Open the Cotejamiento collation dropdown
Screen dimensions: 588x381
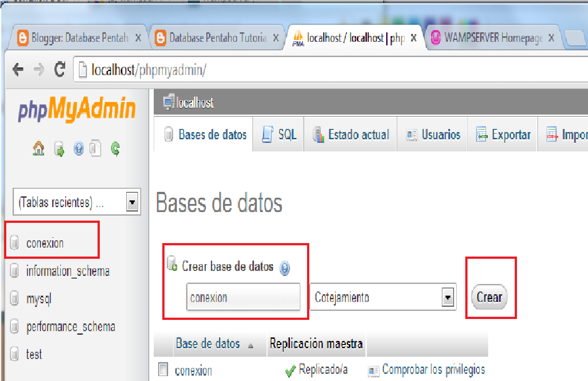click(x=448, y=297)
